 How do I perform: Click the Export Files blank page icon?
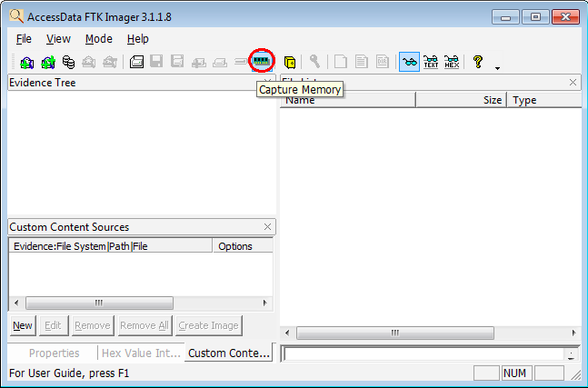click(x=340, y=62)
